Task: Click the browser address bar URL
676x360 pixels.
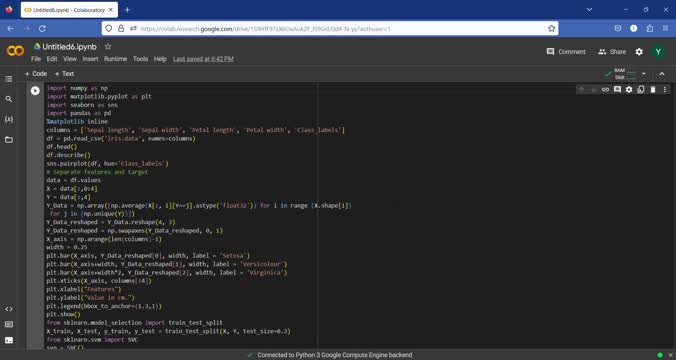Action: 265,29
